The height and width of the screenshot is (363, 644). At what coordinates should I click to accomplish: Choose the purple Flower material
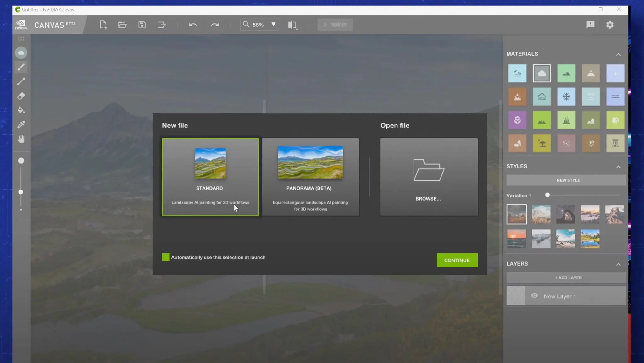pyautogui.click(x=517, y=120)
